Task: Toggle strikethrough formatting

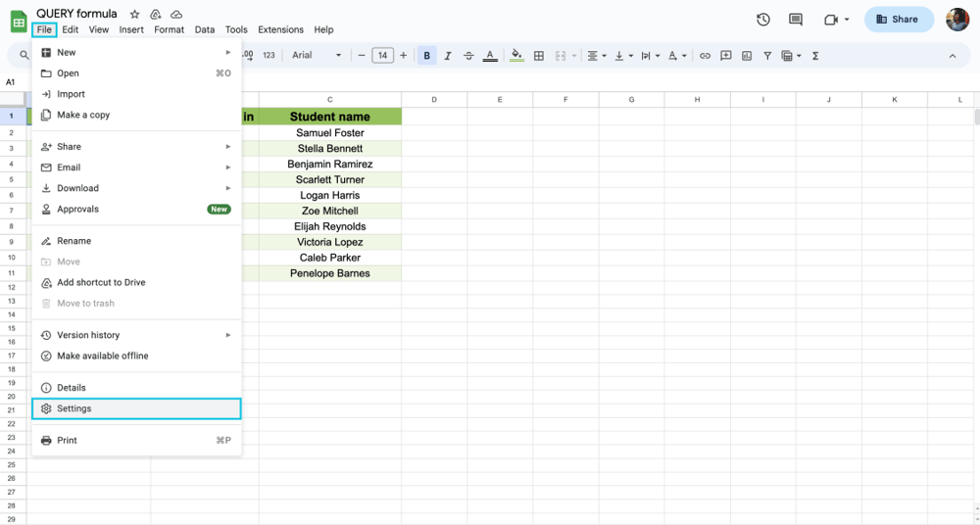Action: point(468,56)
